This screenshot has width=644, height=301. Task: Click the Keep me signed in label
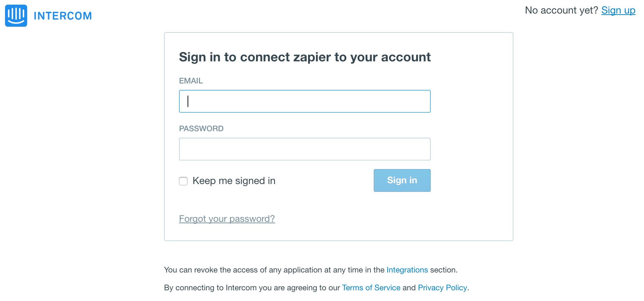click(234, 181)
